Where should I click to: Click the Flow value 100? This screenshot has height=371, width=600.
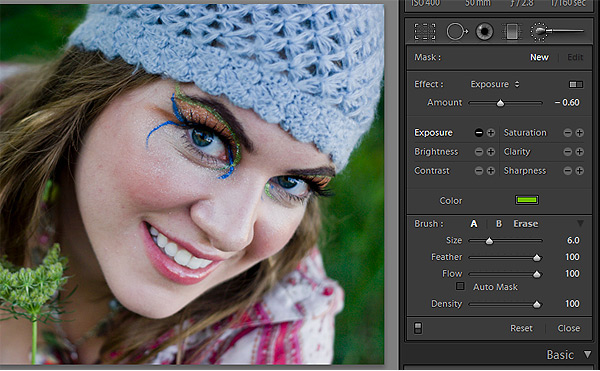572,273
